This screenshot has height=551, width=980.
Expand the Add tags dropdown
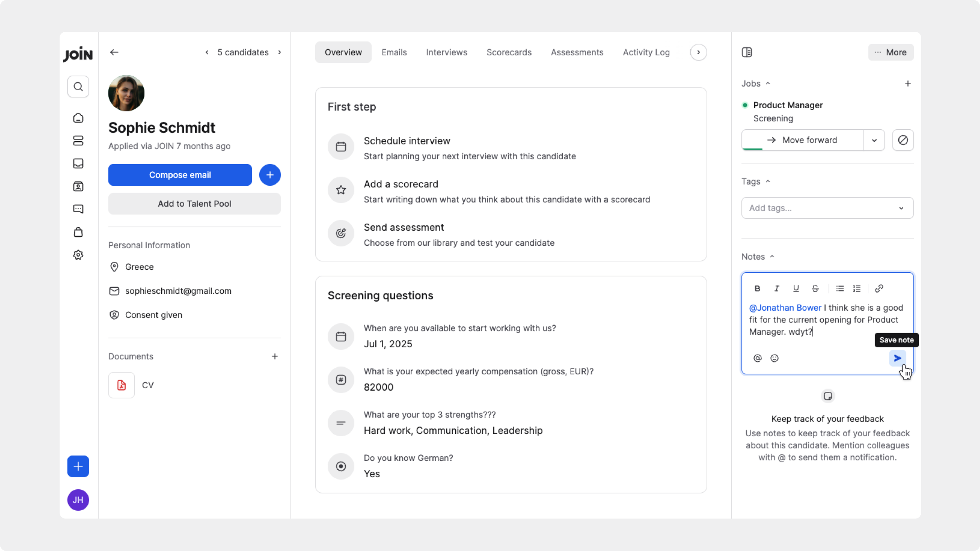pos(901,208)
